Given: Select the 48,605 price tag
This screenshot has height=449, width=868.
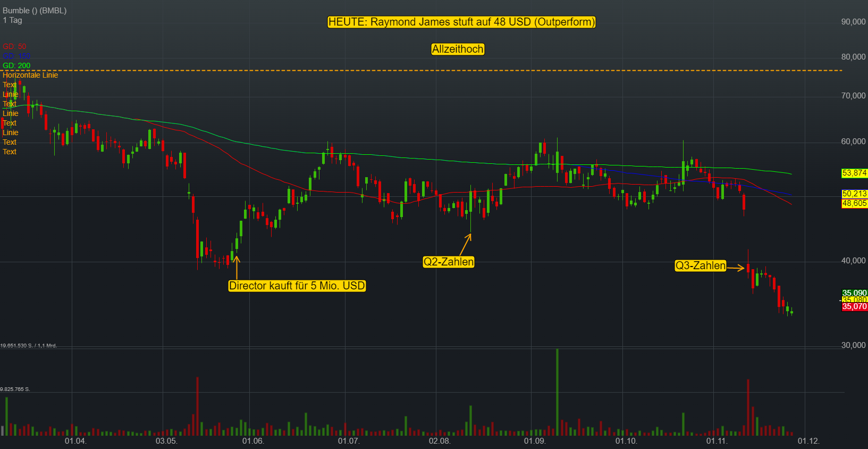Looking at the screenshot, I should [855, 203].
